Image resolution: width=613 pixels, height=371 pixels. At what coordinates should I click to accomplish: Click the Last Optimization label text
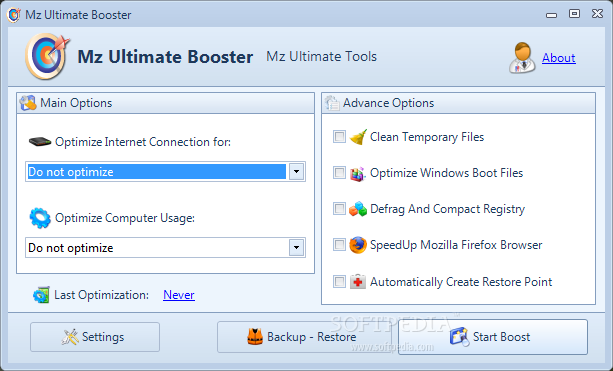point(101,295)
